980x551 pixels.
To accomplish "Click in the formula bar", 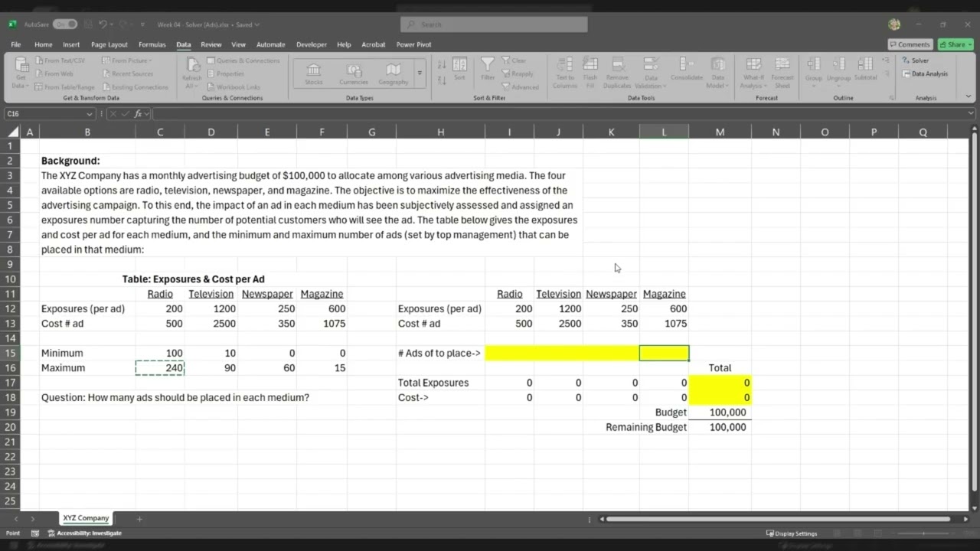I will pos(559,113).
